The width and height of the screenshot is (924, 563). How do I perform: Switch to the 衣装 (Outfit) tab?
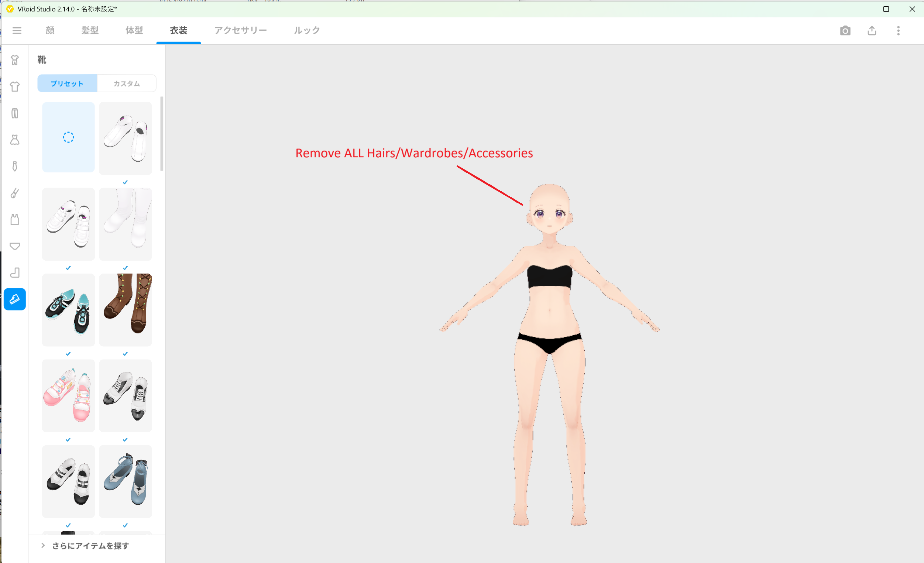click(179, 30)
